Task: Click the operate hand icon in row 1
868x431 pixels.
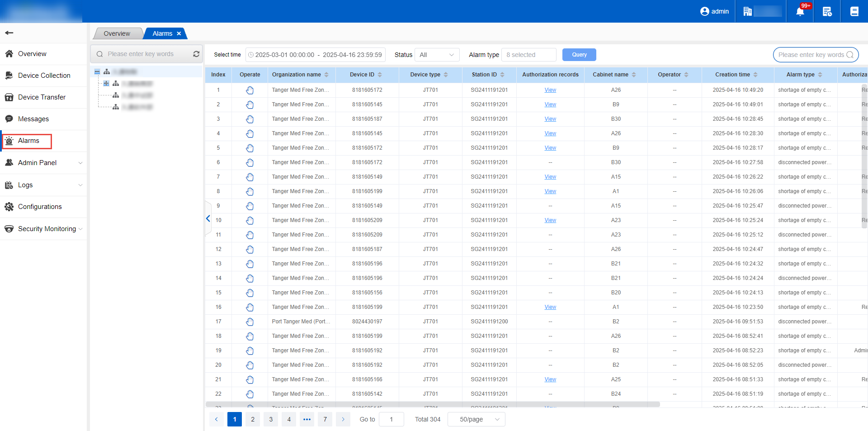Action: click(250, 90)
